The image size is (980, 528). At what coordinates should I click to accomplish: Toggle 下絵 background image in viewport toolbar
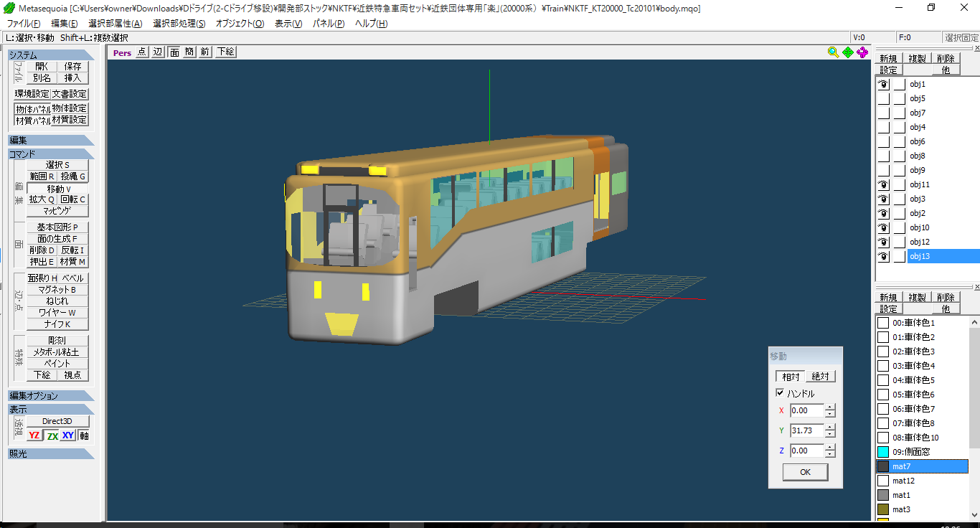pos(225,52)
